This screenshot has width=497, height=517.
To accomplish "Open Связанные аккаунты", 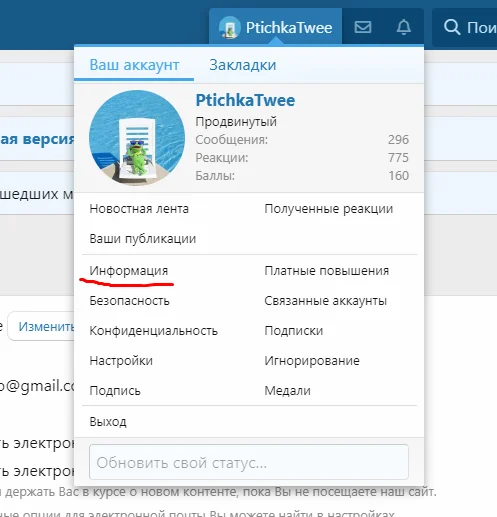I will pos(326,301).
